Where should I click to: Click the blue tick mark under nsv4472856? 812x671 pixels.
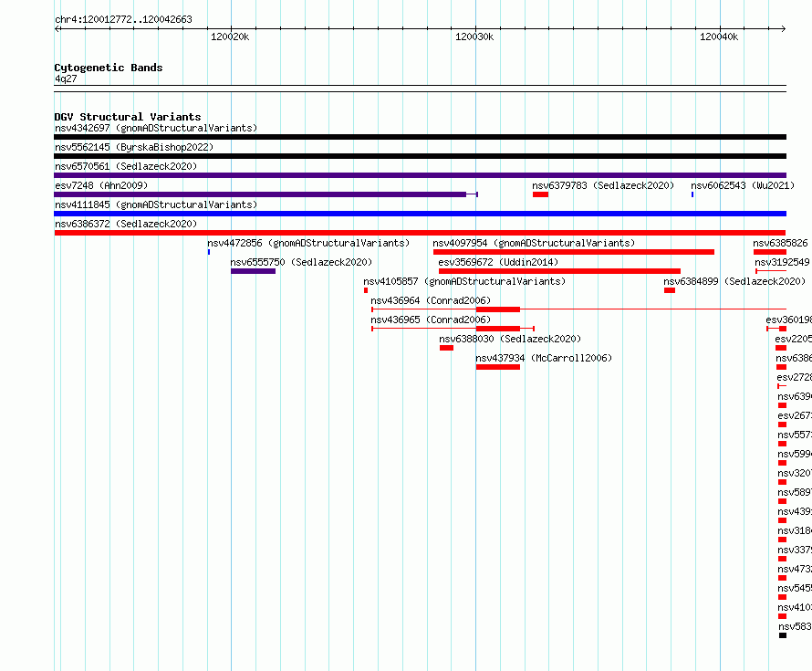pos(209,252)
